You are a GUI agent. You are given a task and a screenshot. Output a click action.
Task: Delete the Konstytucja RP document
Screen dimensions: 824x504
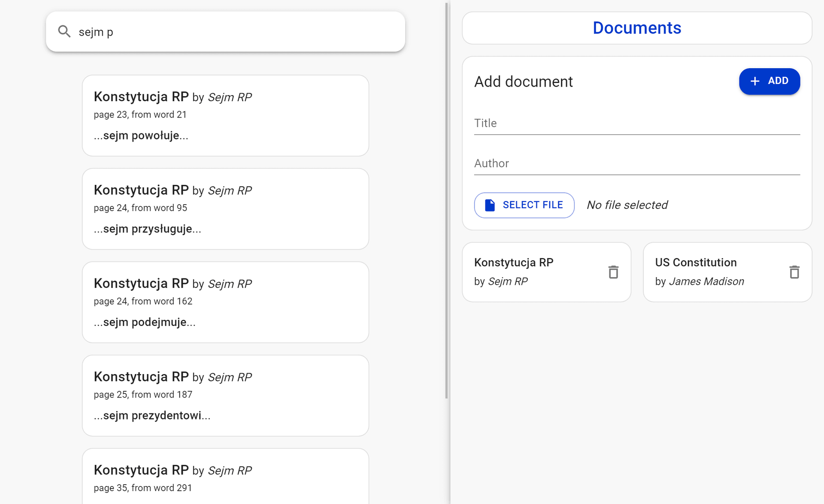(x=613, y=272)
